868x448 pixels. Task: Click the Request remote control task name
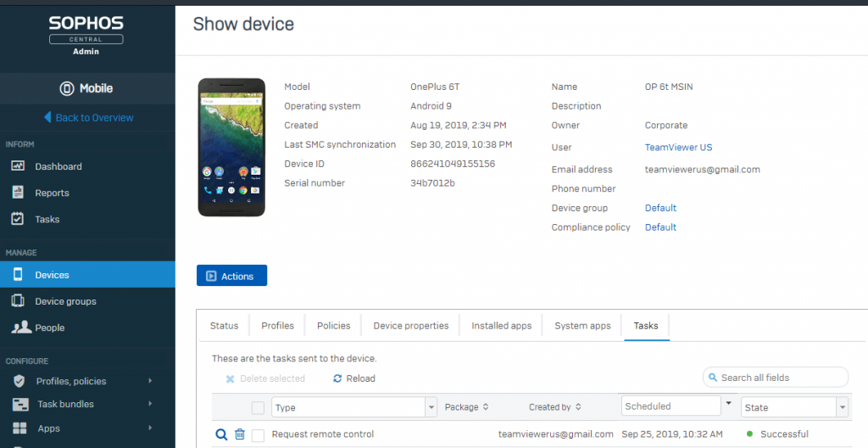pyautogui.click(x=323, y=434)
